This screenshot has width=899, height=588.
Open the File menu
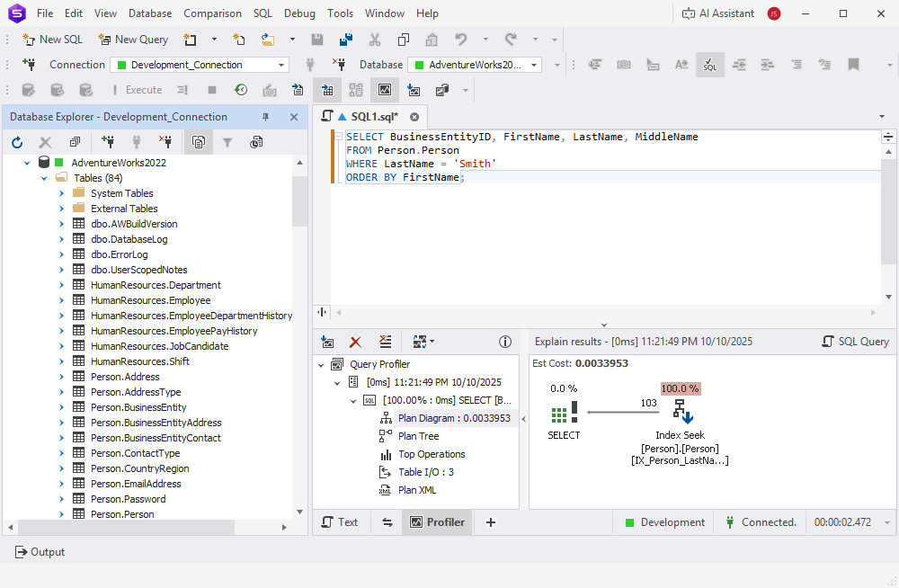point(45,13)
